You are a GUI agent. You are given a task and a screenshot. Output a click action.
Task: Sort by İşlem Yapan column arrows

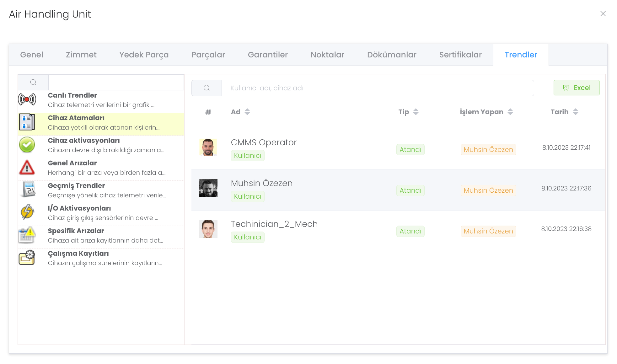pos(510,112)
